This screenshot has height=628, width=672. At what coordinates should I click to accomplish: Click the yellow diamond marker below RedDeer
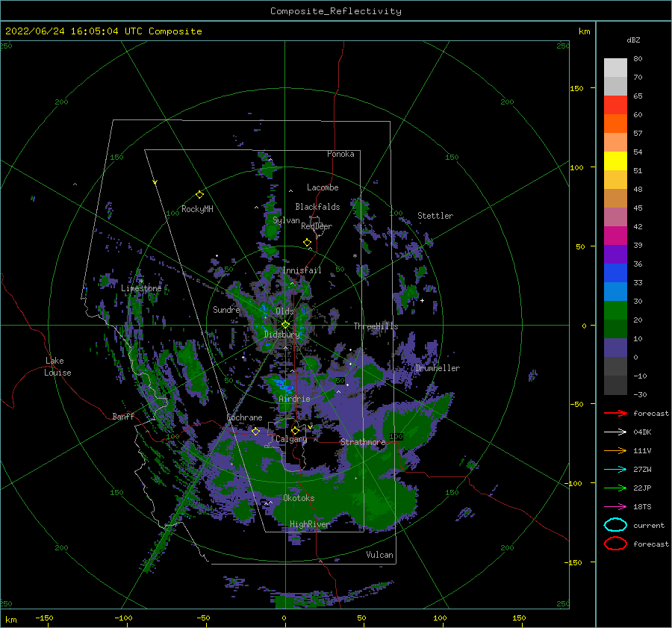[307, 242]
